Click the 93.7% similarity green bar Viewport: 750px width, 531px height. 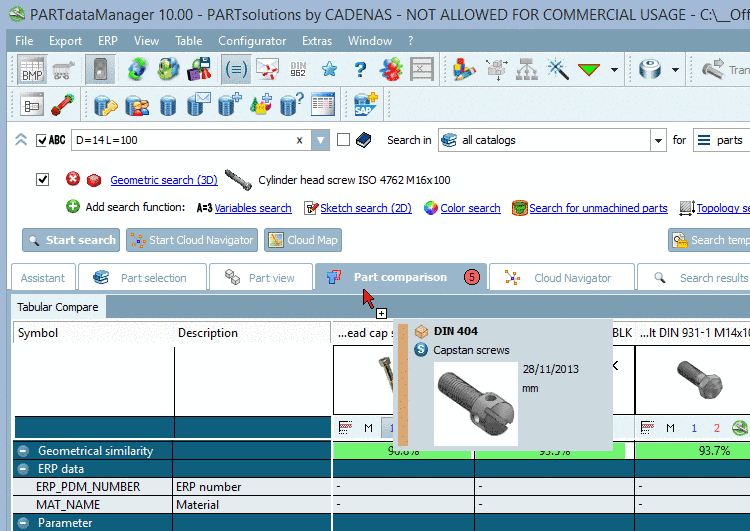[693, 450]
